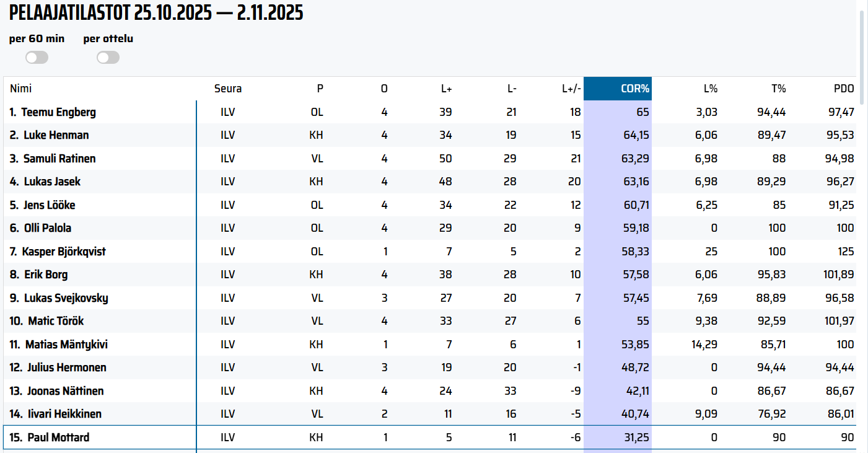This screenshot has height=453, width=868.
Task: Click the Seura column header
Action: pos(227,89)
